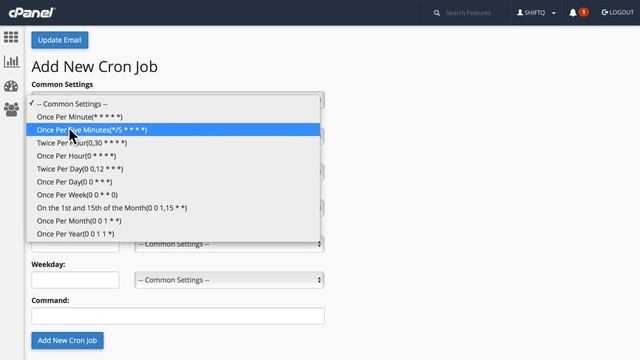The width and height of the screenshot is (640, 360).
Task: Open the notifications bell icon
Action: click(573, 13)
